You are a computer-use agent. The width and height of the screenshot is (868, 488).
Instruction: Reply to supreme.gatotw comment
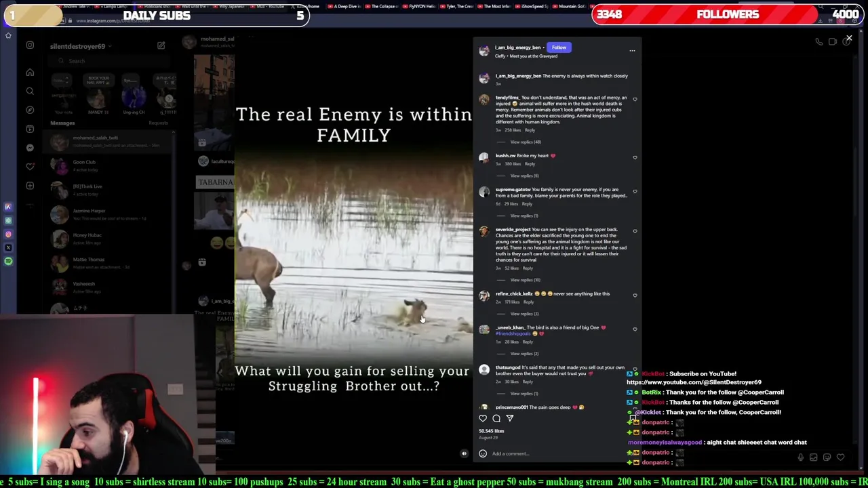pos(527,204)
